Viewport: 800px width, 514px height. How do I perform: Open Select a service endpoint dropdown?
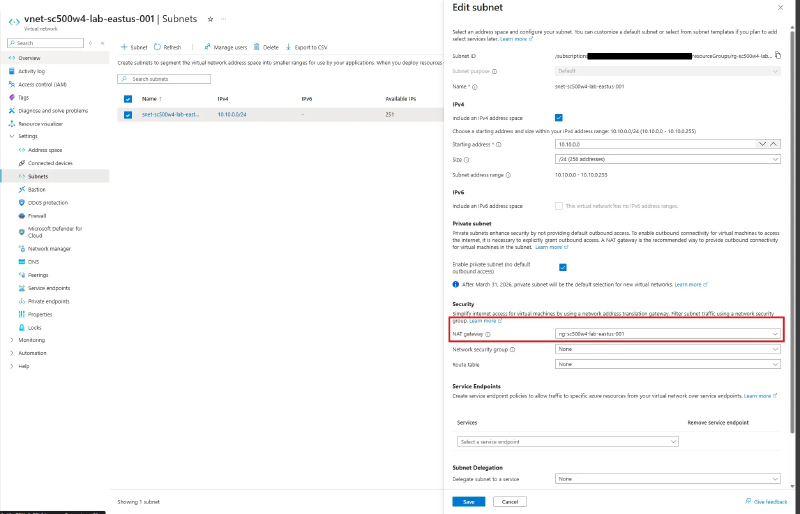point(567,442)
